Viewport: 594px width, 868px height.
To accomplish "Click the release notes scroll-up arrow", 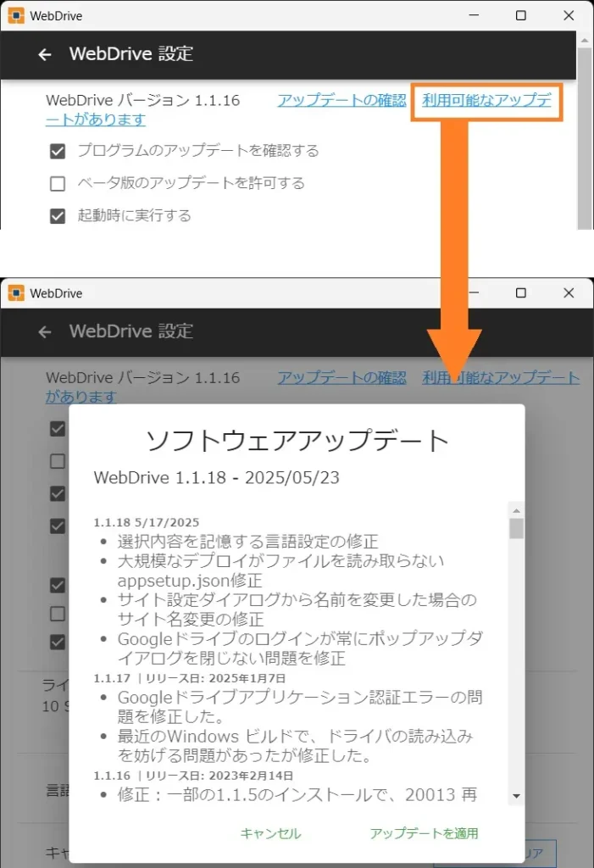I will click(x=516, y=510).
